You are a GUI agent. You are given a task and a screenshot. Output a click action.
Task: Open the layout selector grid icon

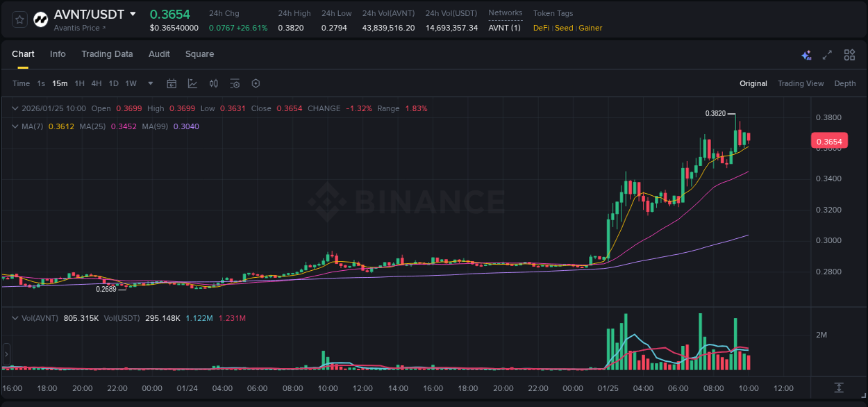click(x=849, y=54)
